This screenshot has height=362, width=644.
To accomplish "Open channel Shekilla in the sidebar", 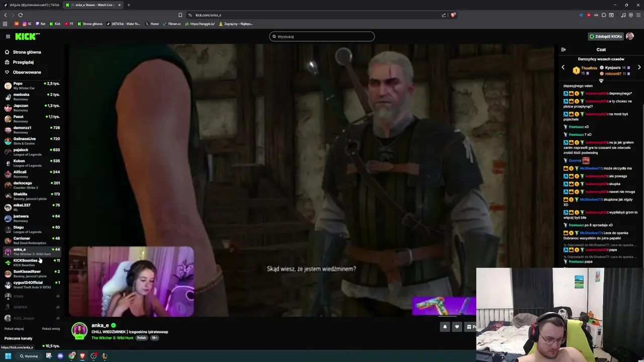I will (31, 196).
